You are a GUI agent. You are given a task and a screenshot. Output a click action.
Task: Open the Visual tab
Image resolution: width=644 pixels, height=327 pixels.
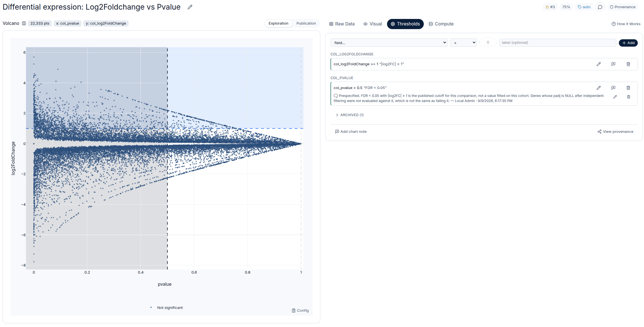373,24
